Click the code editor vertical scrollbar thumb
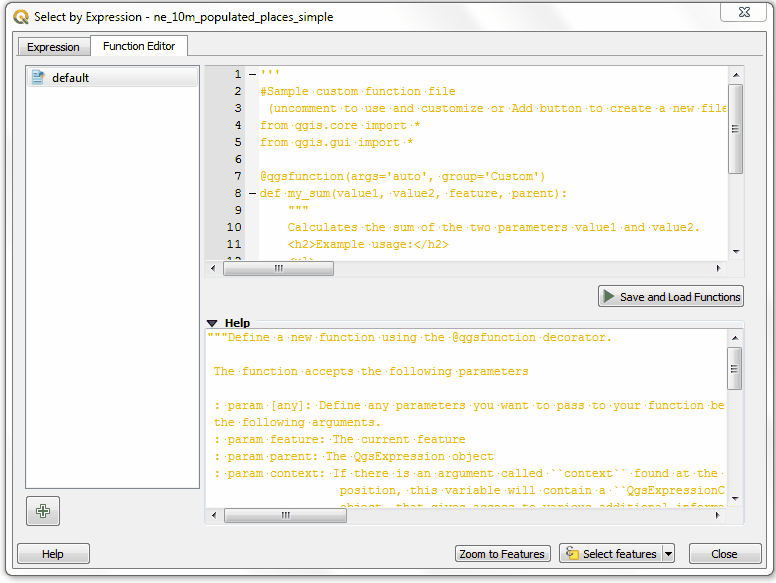Viewport: 776px width, 583px height. tap(735, 128)
